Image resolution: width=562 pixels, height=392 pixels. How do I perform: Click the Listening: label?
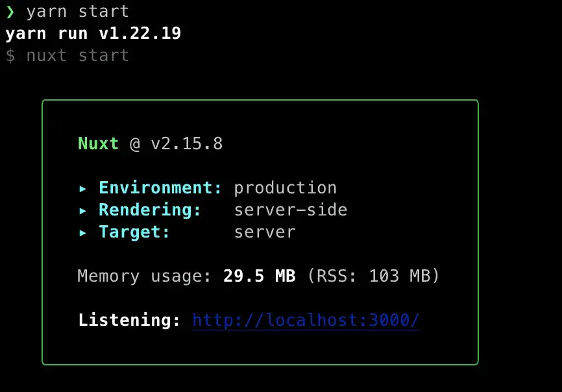(129, 320)
